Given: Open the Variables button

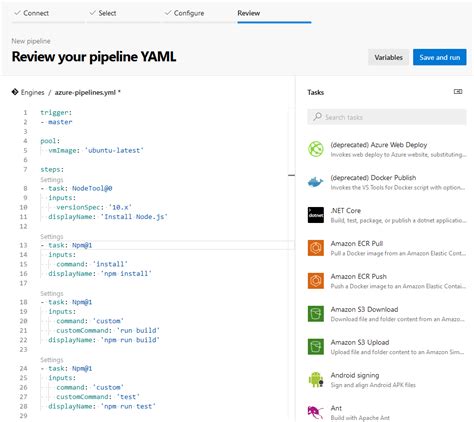Looking at the screenshot, I should click(388, 57).
